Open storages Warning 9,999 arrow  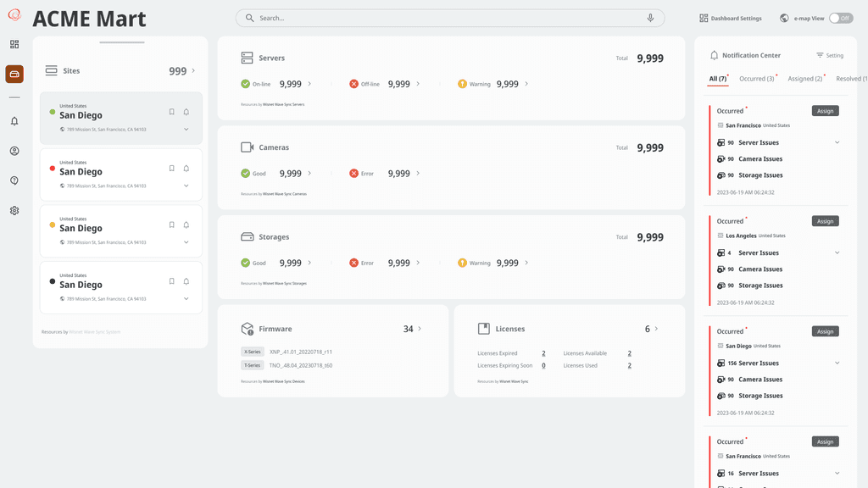point(526,263)
